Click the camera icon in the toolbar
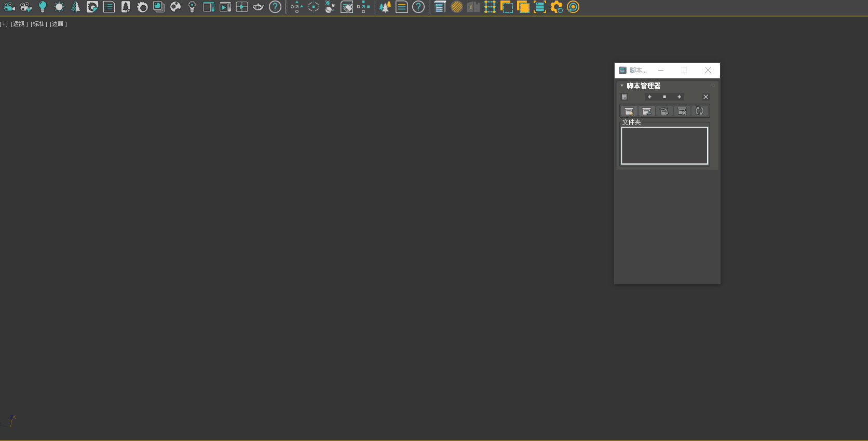This screenshot has height=441, width=868. pyautogui.click(x=9, y=7)
